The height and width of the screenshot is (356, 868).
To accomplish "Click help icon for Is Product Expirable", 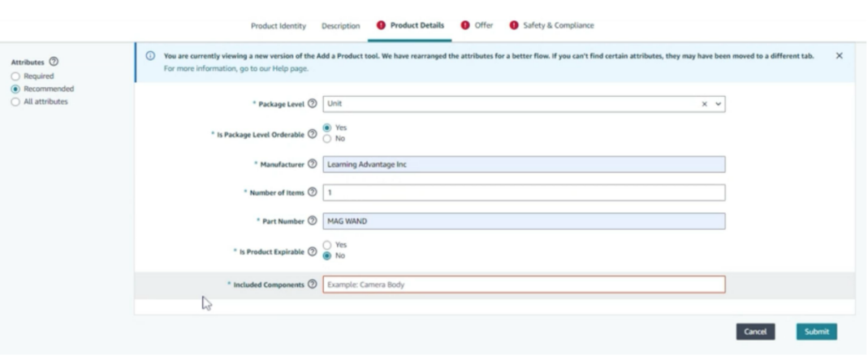I will pyautogui.click(x=313, y=251).
